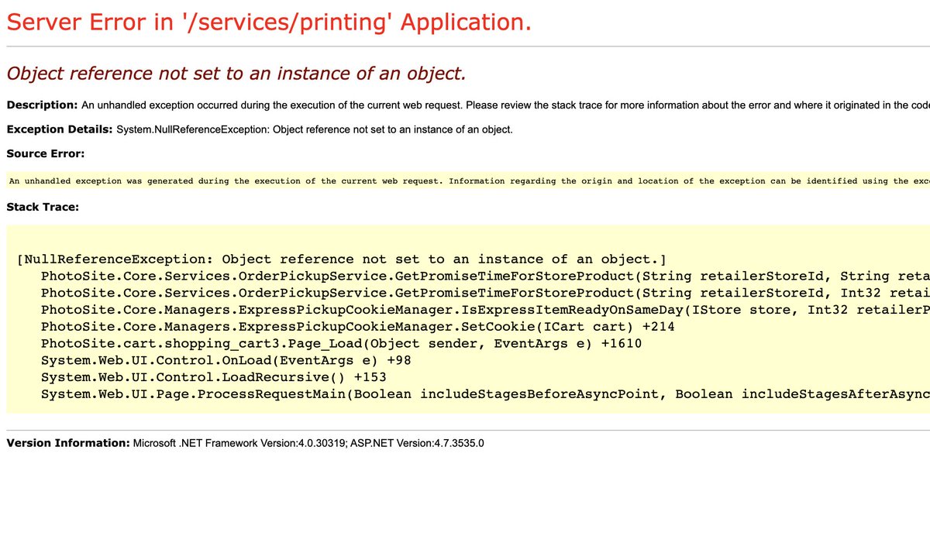Click the 'Page.ProcessRequestMain' stack trace line
Viewport: 930px width, 560px height.
tap(480, 394)
